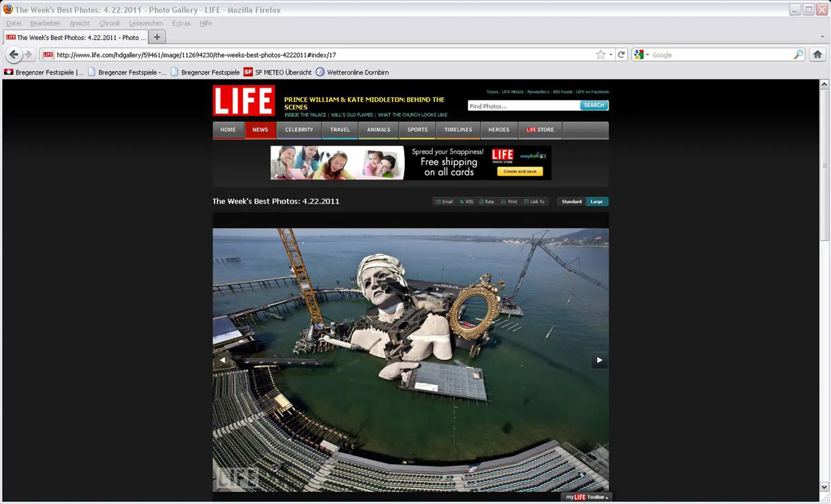Open the Topics link
Image resolution: width=831 pixels, height=504 pixels.
(x=492, y=92)
